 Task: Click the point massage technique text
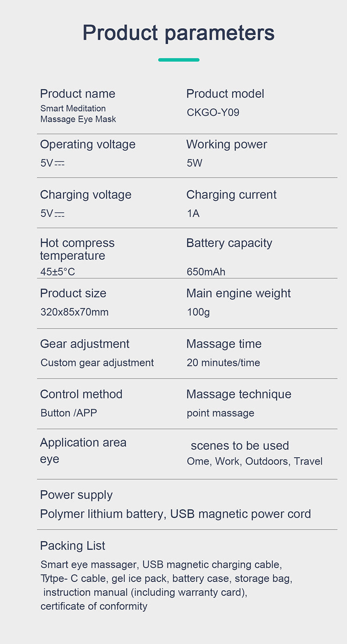(220, 413)
